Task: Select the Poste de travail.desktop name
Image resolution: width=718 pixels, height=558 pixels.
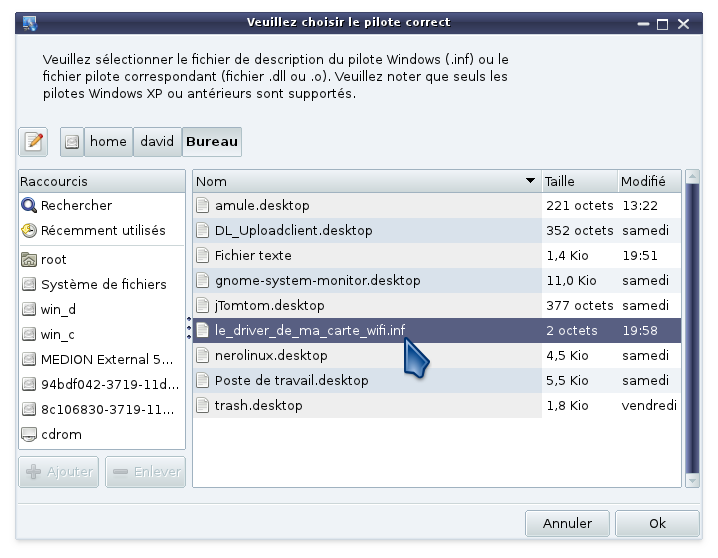Action: 292,380
